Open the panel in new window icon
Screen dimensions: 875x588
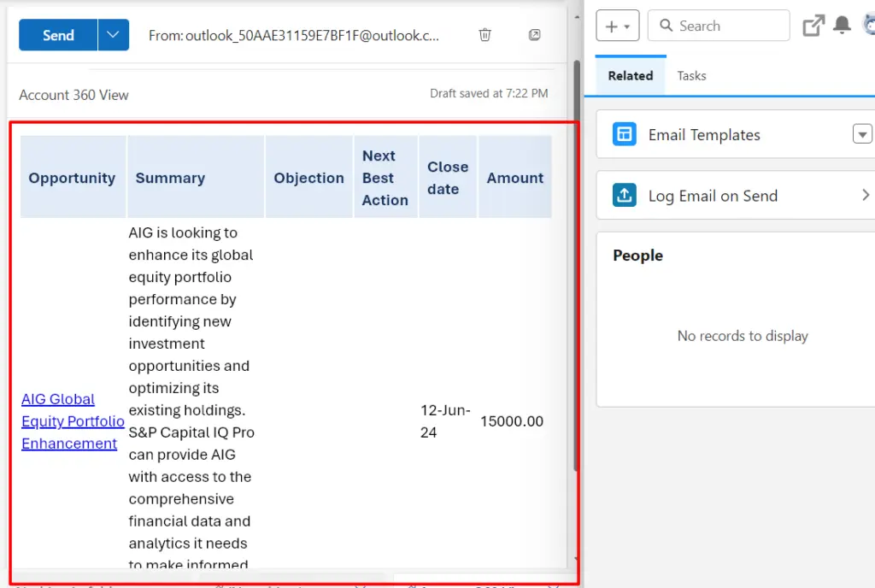point(813,26)
